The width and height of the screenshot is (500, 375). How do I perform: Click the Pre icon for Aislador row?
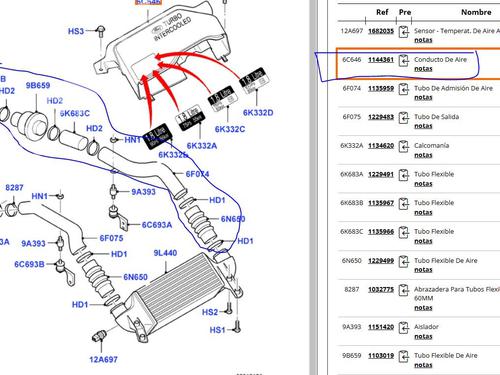tap(404, 328)
